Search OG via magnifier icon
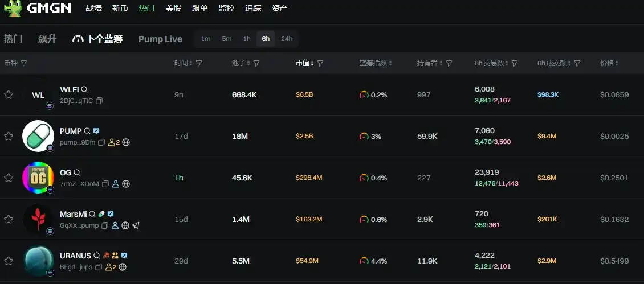 pyautogui.click(x=76, y=173)
